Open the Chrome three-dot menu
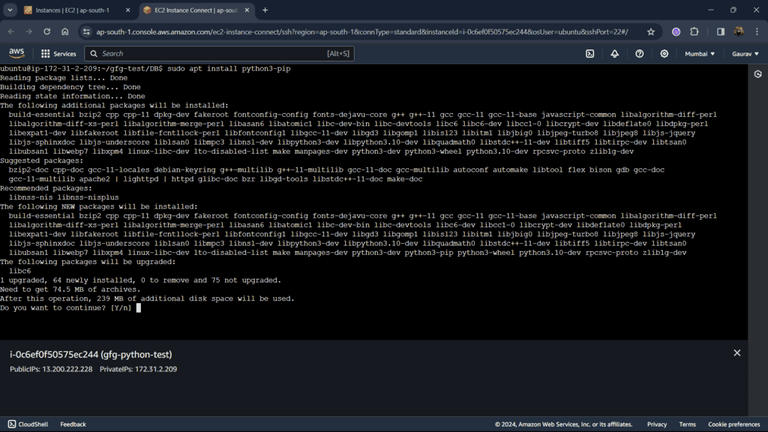Image resolution: width=768 pixels, height=432 pixels. pos(757,32)
